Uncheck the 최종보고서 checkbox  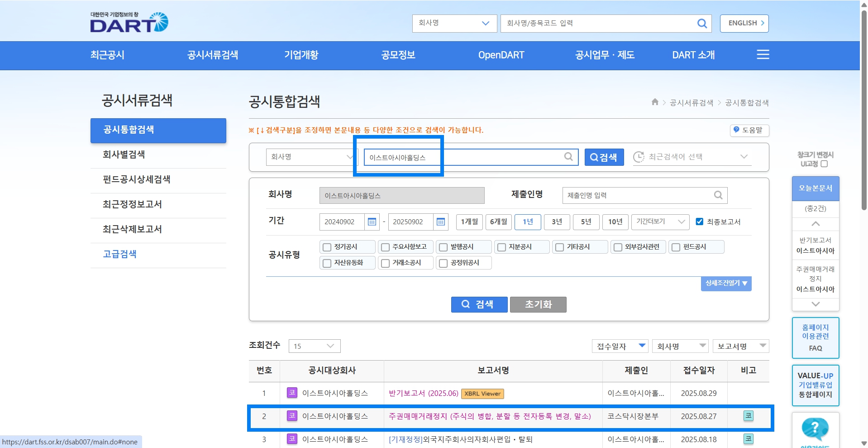(700, 222)
